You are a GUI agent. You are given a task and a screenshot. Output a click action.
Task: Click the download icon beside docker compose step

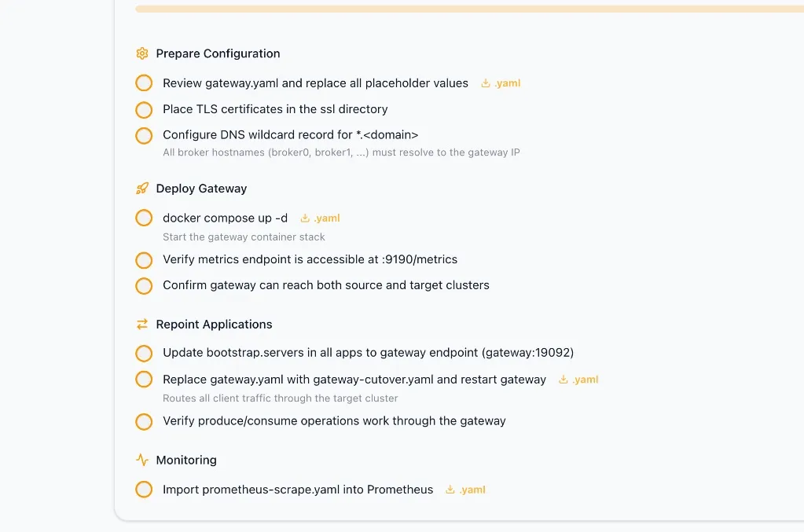pos(306,218)
